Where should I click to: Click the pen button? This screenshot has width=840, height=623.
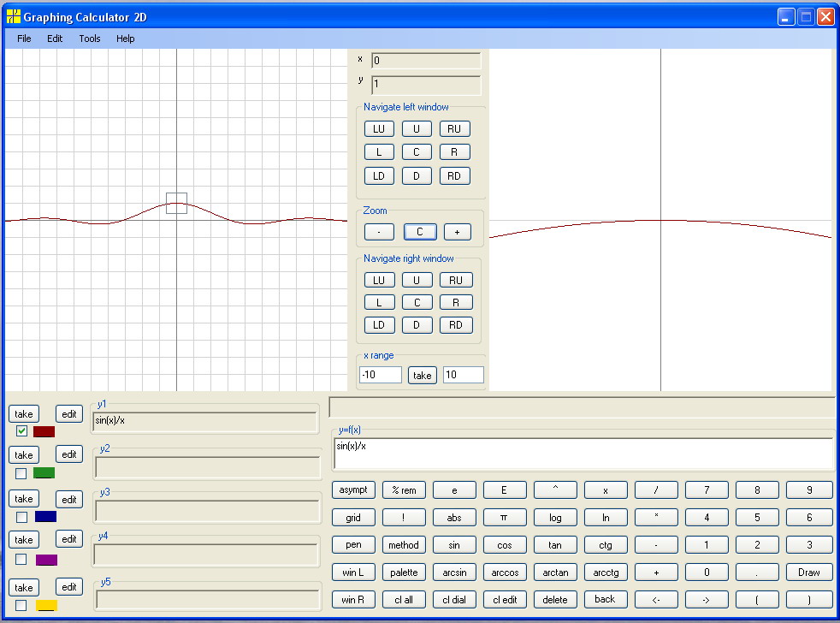tap(353, 545)
